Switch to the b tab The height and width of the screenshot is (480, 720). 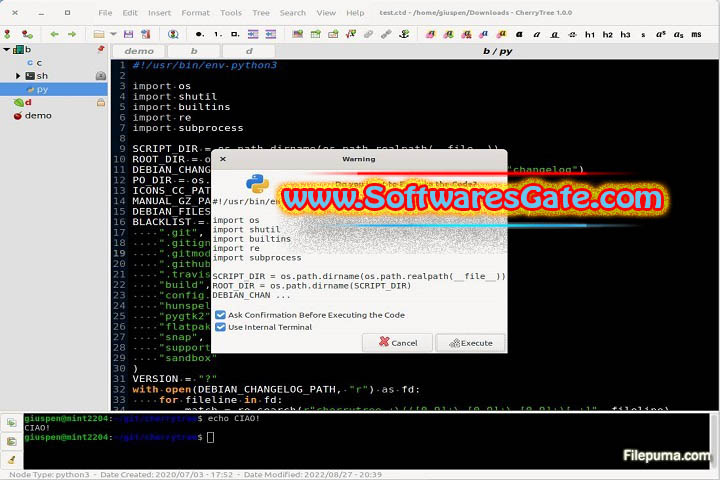click(194, 51)
